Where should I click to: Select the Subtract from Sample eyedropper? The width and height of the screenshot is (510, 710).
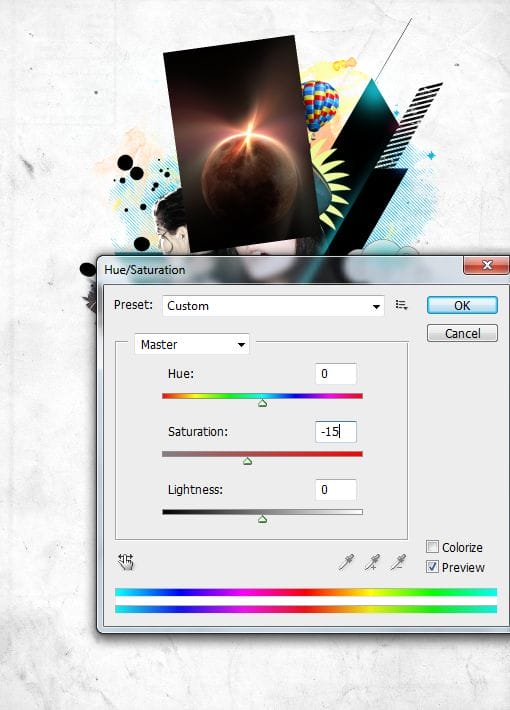(x=398, y=562)
